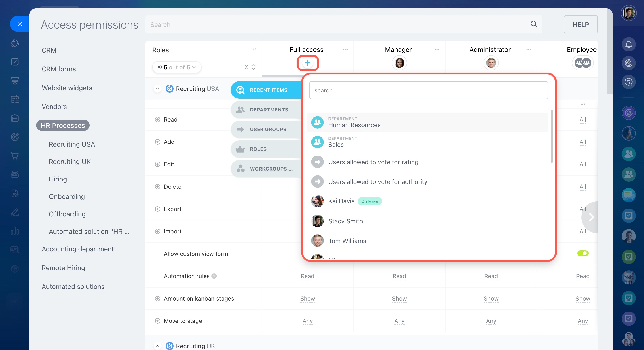The height and width of the screenshot is (350, 644).
Task: Toggle Allow custom view form switch
Action: coord(582,253)
